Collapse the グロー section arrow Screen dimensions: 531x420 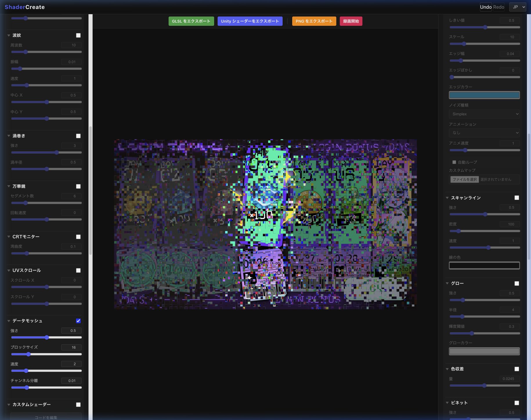pyautogui.click(x=447, y=283)
